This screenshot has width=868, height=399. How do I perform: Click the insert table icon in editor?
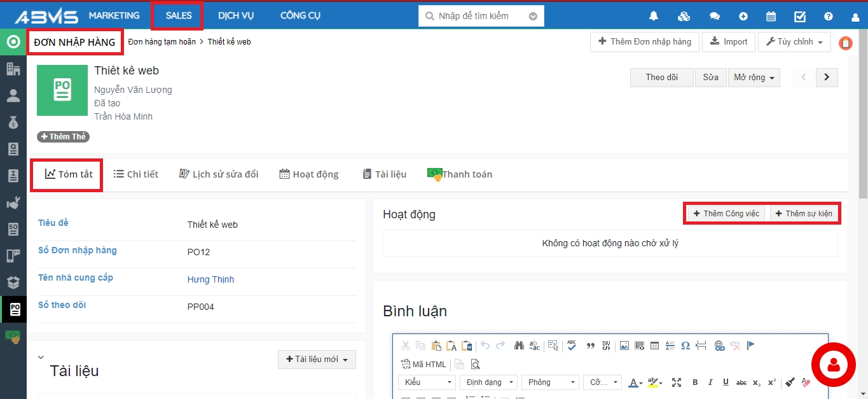pyautogui.click(x=654, y=346)
